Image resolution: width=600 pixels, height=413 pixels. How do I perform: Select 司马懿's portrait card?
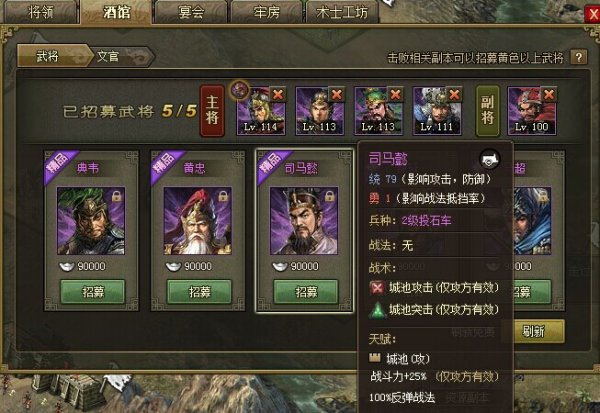point(304,220)
